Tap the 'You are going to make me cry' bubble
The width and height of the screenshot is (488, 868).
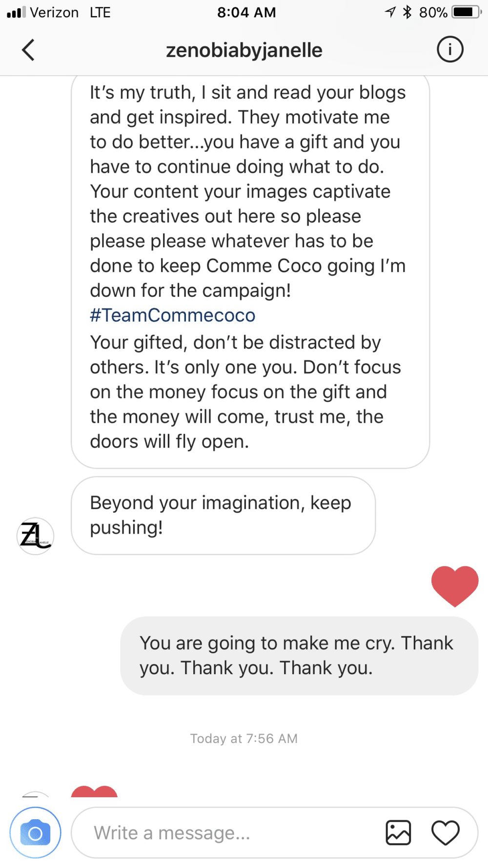[299, 656]
